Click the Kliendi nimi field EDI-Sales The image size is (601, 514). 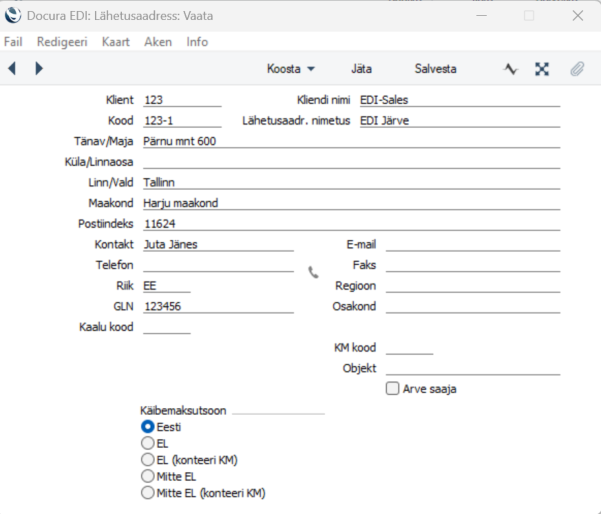(460, 100)
